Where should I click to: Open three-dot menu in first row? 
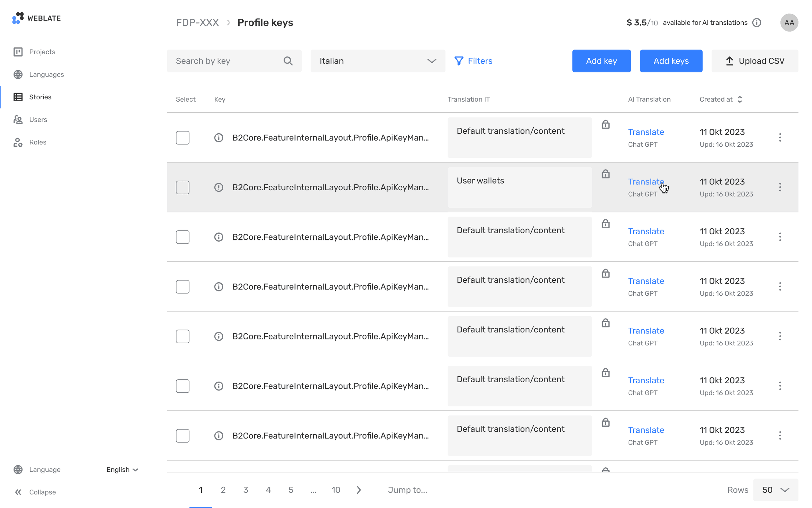click(x=780, y=137)
